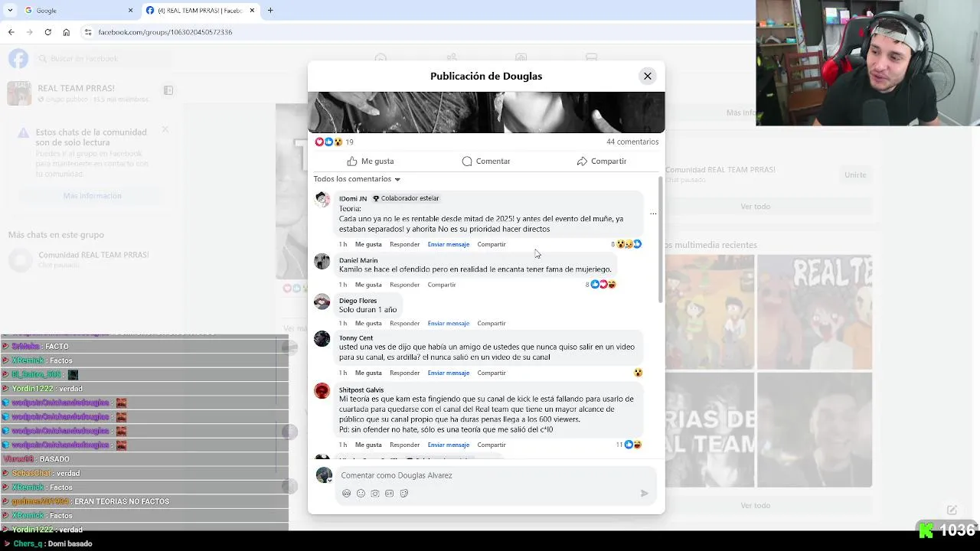Click the new message pencil icon
The width and height of the screenshot is (980, 551).
point(952,510)
